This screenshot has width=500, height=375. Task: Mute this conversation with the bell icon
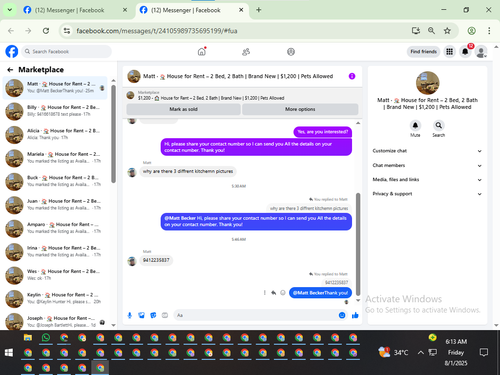pos(415,125)
